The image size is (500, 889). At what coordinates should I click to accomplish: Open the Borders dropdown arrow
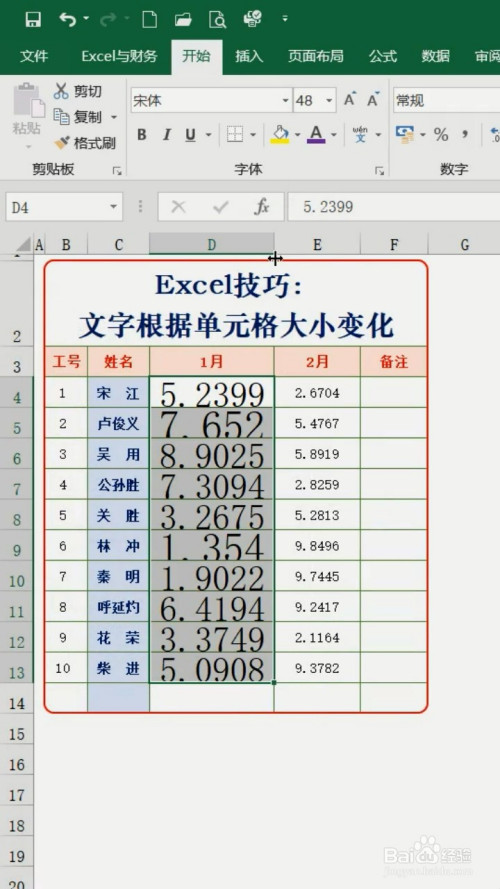tap(253, 135)
